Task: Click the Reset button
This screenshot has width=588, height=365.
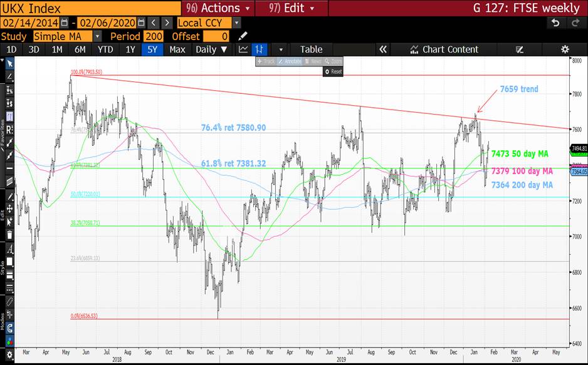Action: click(333, 71)
